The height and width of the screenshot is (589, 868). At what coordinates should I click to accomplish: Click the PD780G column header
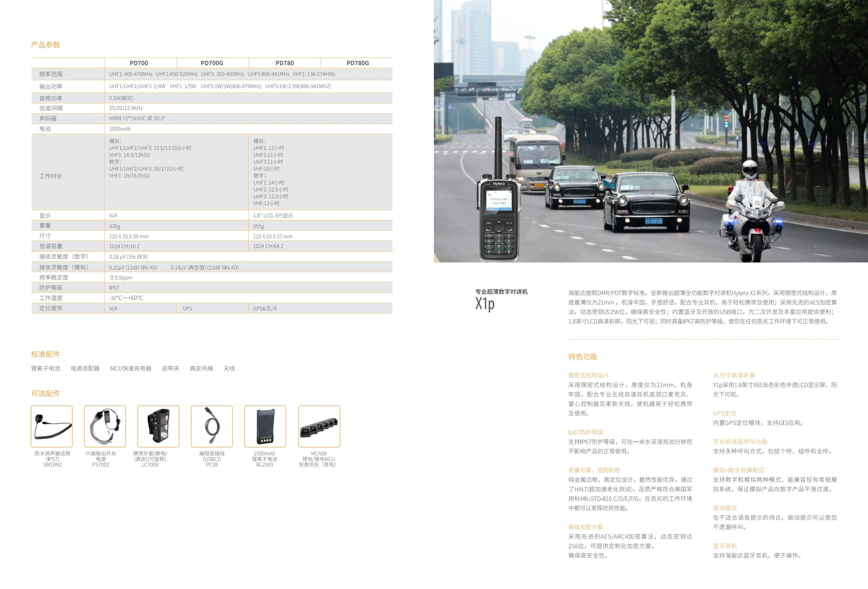[x=357, y=63]
